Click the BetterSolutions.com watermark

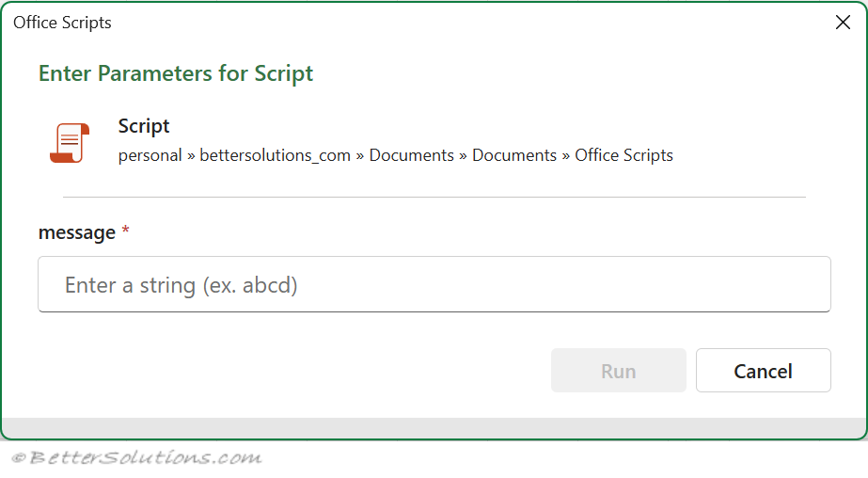click(136, 458)
